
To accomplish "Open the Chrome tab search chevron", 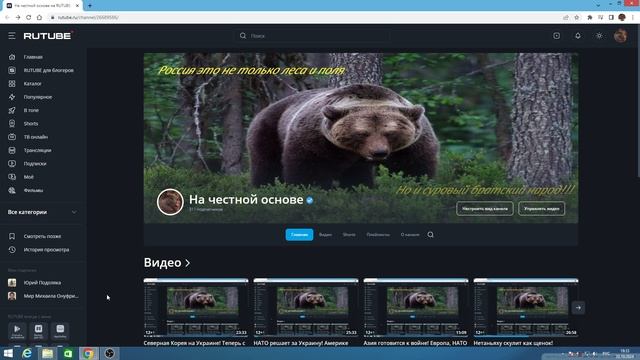I will click(x=598, y=5).
